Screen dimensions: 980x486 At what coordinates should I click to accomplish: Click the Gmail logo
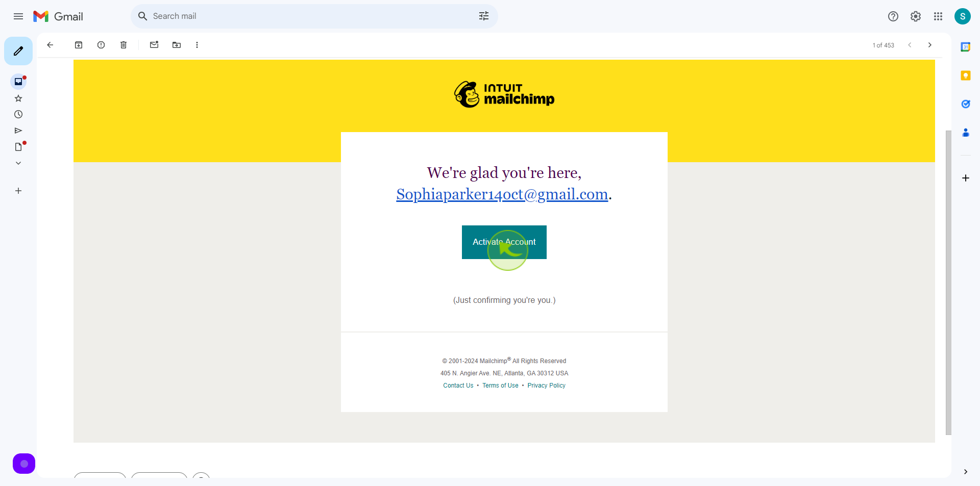[58, 16]
